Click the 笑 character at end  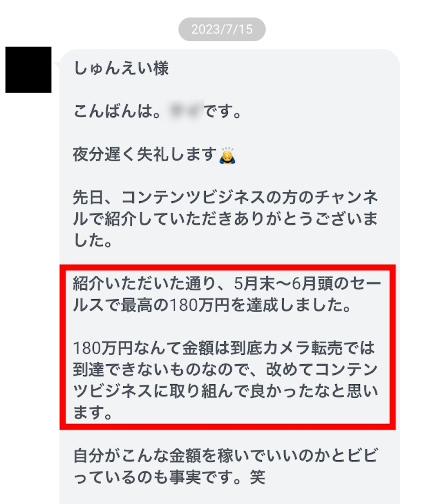tap(257, 477)
